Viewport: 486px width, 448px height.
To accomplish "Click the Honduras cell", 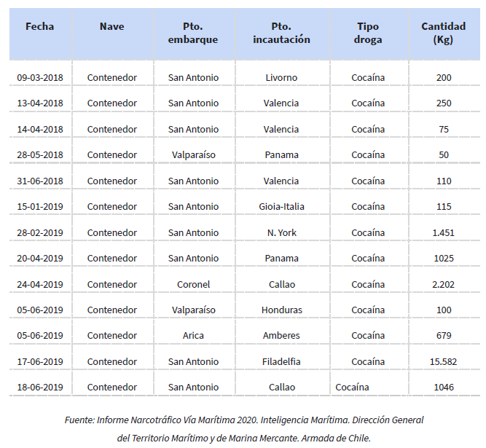I will pos(282,310).
